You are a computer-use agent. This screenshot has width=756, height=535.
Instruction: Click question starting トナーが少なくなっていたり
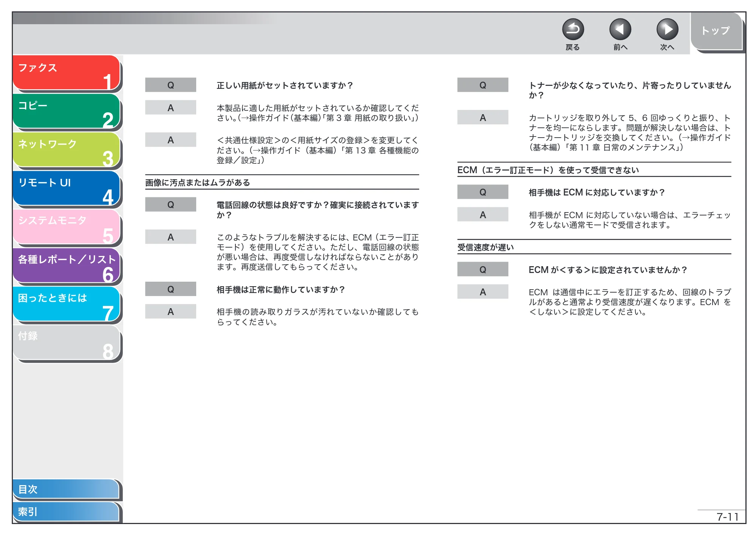pos(630,90)
